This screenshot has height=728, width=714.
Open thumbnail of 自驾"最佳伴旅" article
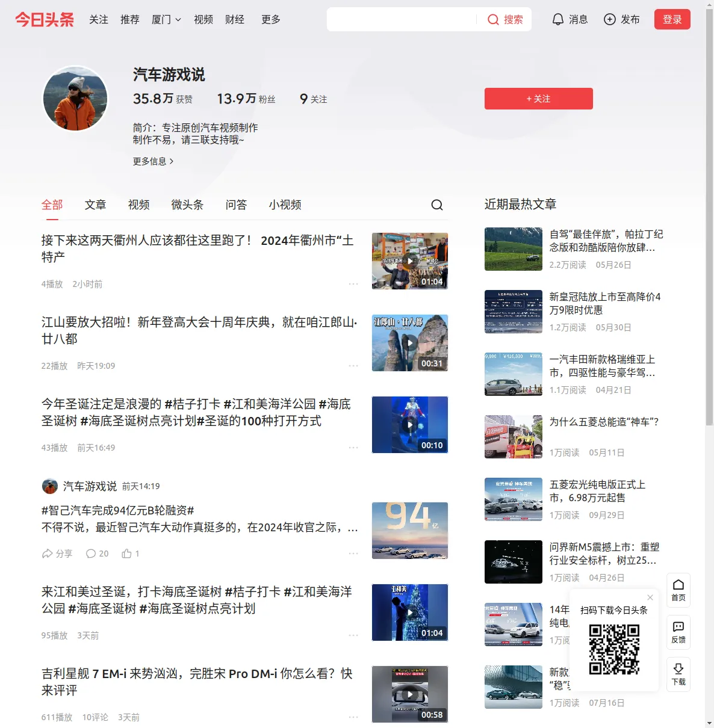point(514,249)
